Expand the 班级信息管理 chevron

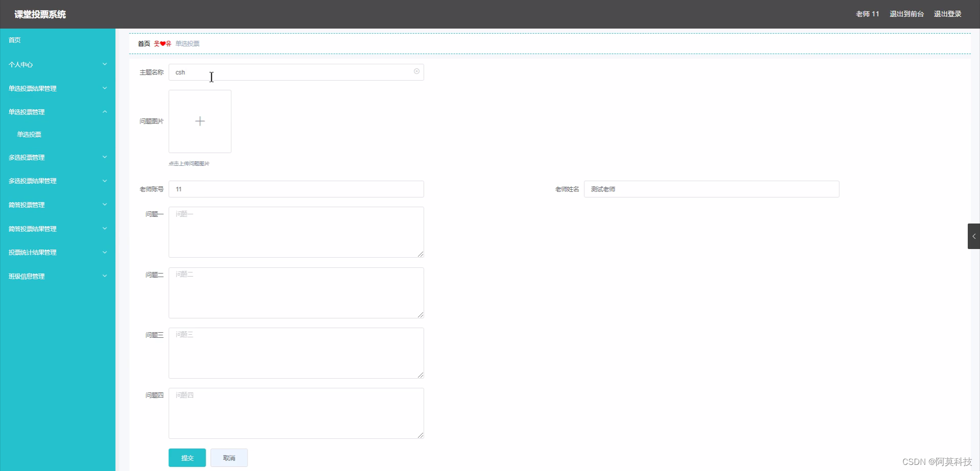105,276
